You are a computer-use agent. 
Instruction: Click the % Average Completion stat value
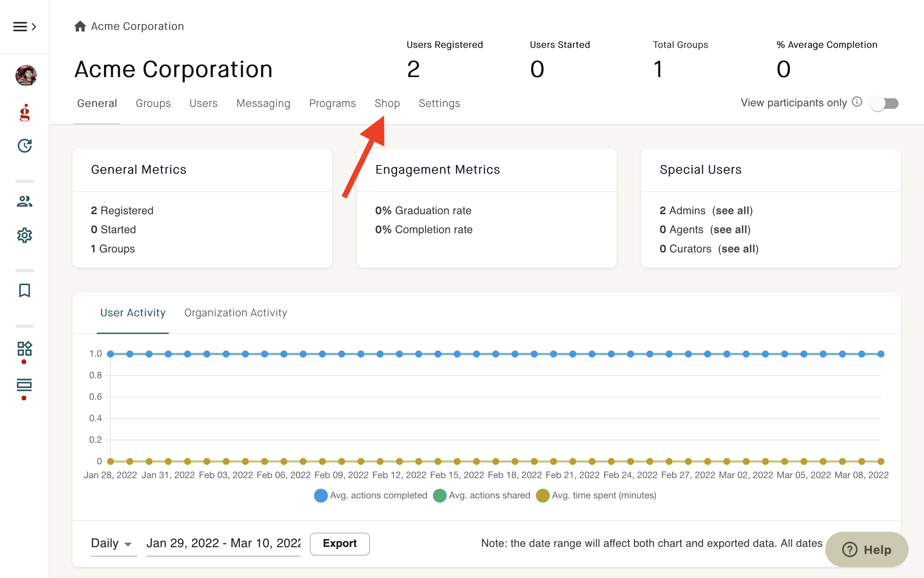coord(783,69)
